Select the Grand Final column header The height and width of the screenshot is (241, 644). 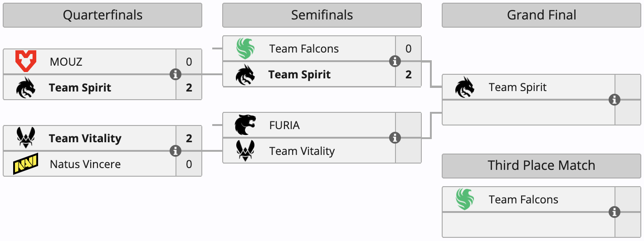pyautogui.click(x=542, y=15)
